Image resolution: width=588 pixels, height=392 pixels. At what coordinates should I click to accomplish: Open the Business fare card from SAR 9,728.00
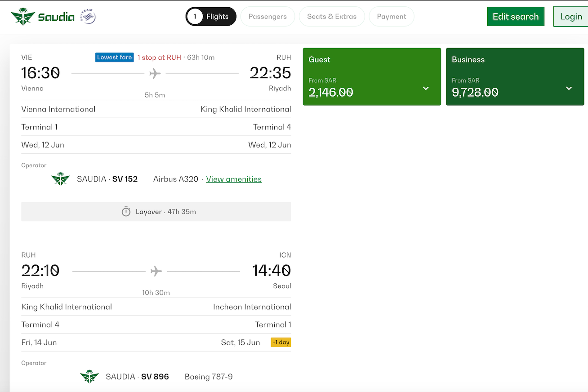[x=515, y=77]
